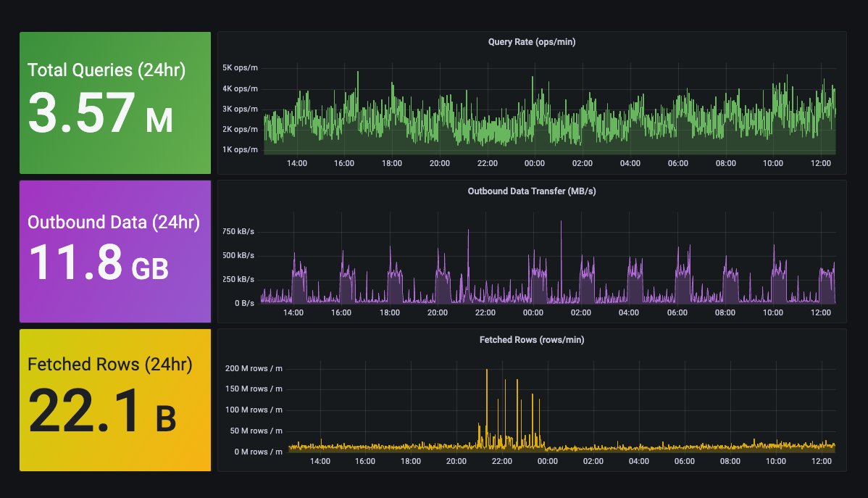Screen dimensions: 868x498
Task: Click the 2K ops/m axis label
Action: point(240,129)
